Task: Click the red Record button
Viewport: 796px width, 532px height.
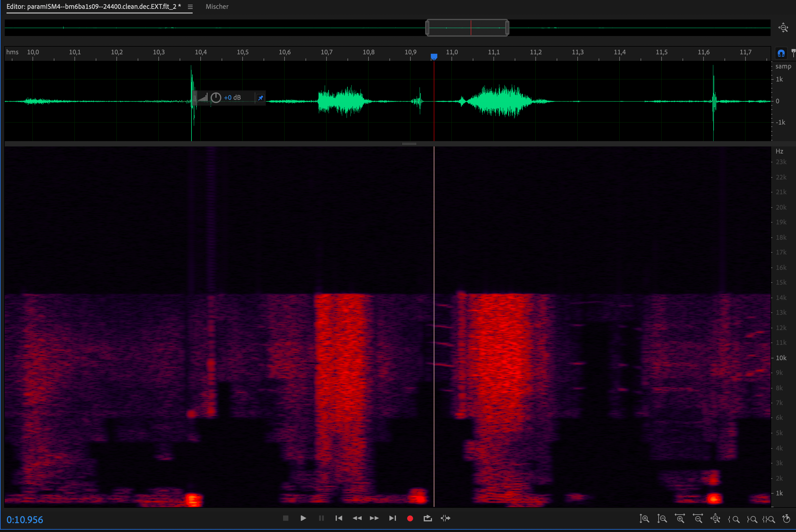Action: [410, 518]
